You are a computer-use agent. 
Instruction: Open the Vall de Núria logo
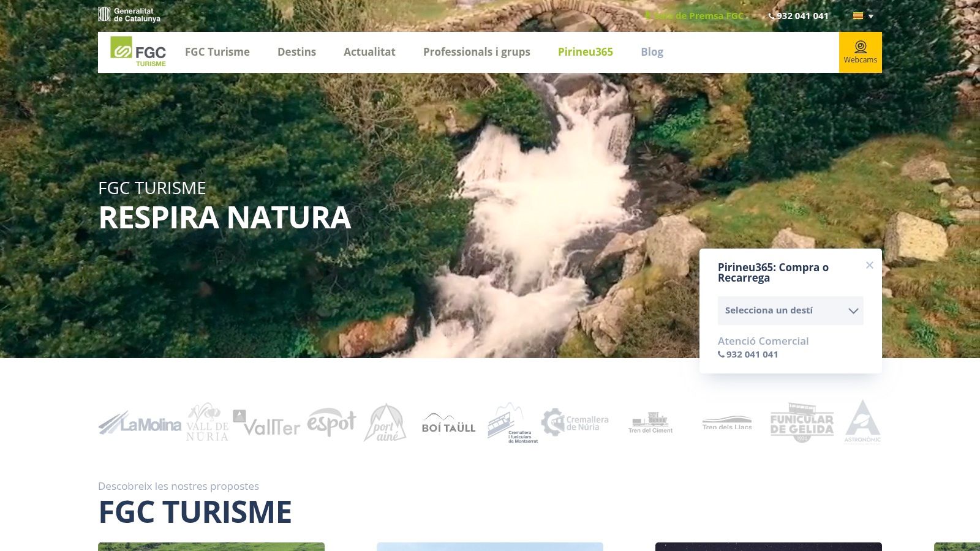(206, 422)
